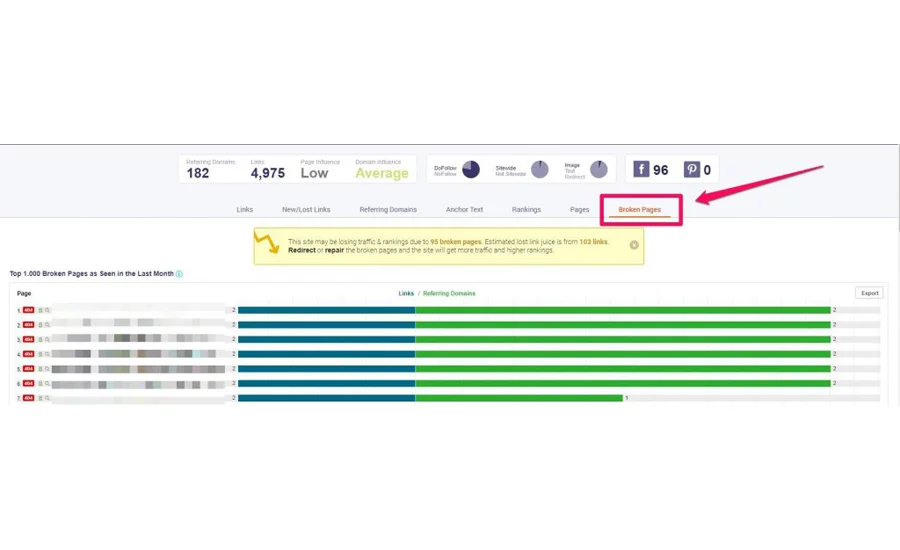Open the Pages tab
The width and height of the screenshot is (900, 550).
coord(579,210)
